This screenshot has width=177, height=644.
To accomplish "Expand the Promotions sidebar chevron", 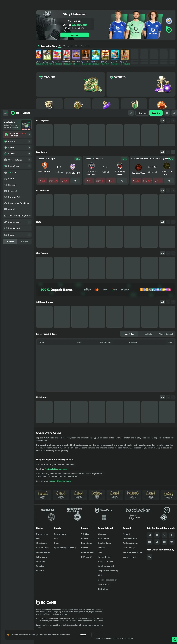I will point(29,166).
